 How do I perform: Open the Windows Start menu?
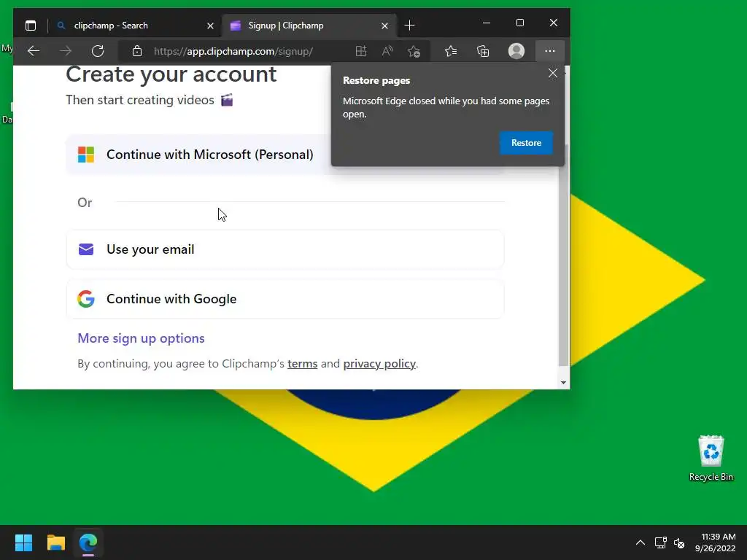tap(23, 542)
